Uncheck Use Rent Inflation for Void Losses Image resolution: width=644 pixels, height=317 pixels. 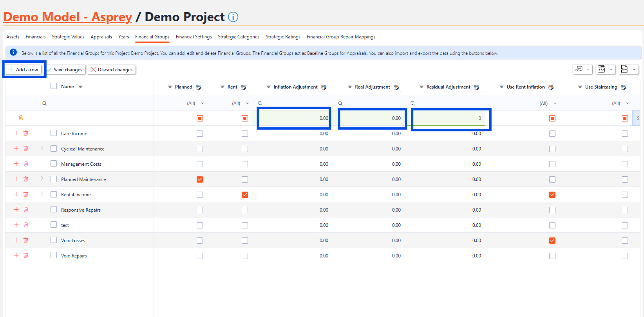[x=552, y=241]
